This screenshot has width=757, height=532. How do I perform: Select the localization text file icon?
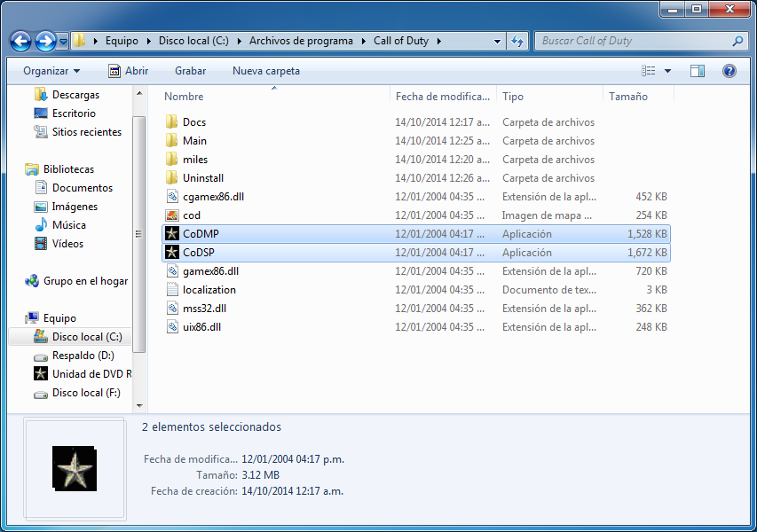pyautogui.click(x=172, y=289)
